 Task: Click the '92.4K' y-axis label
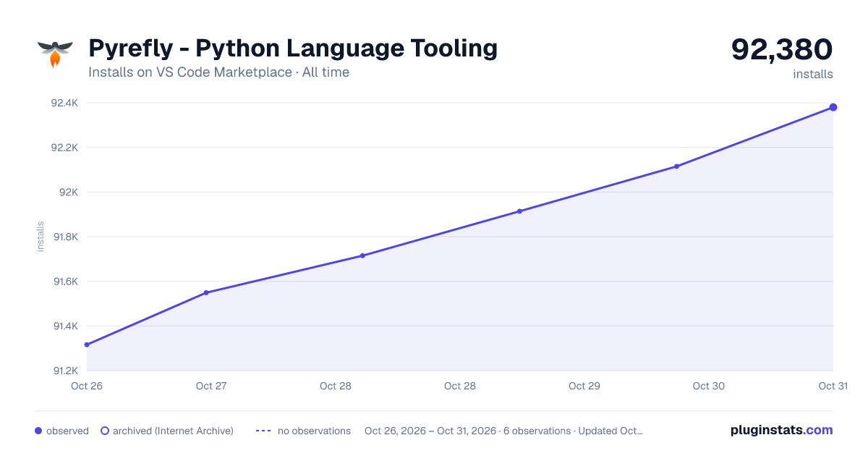(64, 103)
